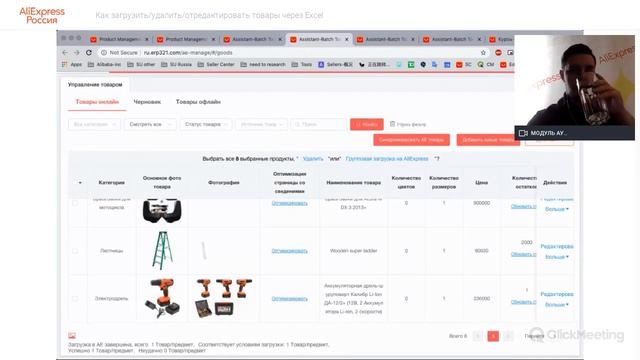Click in the product search input field
Viewport: 640px width, 360px height.
click(x=319, y=124)
